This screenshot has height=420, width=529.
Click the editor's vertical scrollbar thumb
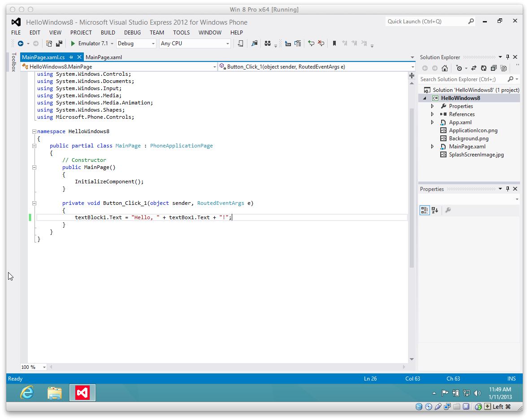pyautogui.click(x=412, y=187)
